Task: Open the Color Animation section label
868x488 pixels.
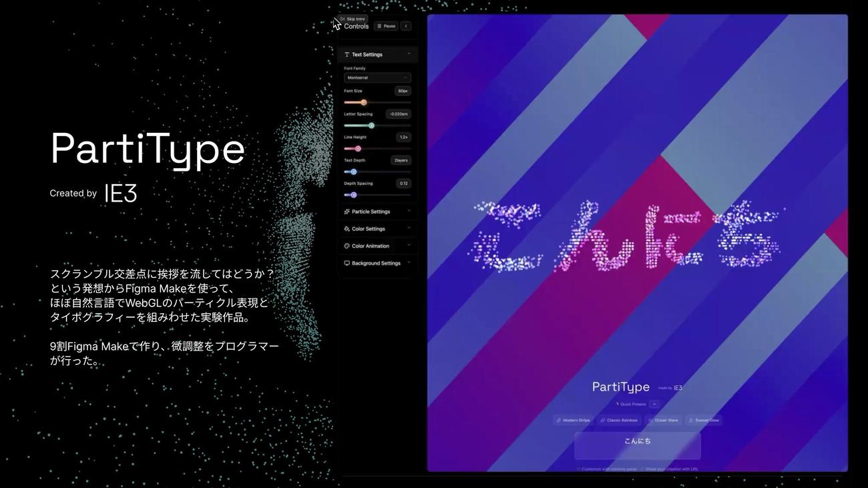Action: (371, 246)
